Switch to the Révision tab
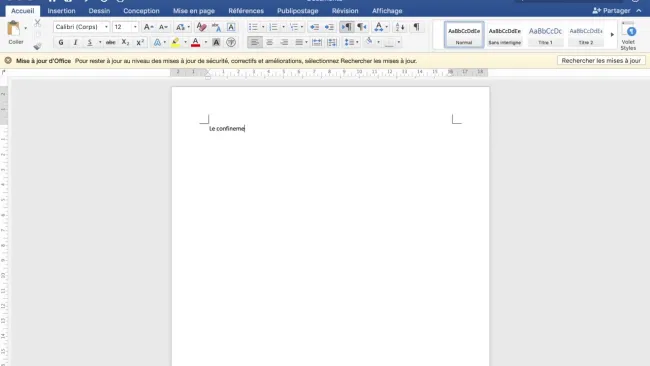The height and width of the screenshot is (366, 650). point(345,11)
